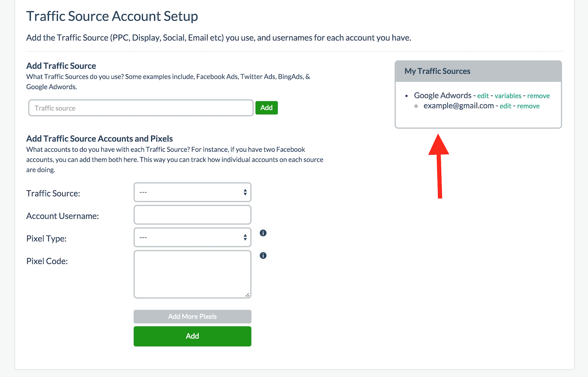This screenshot has width=588, height=377.
Task: Click the Add More Pixels button
Action: tap(192, 316)
